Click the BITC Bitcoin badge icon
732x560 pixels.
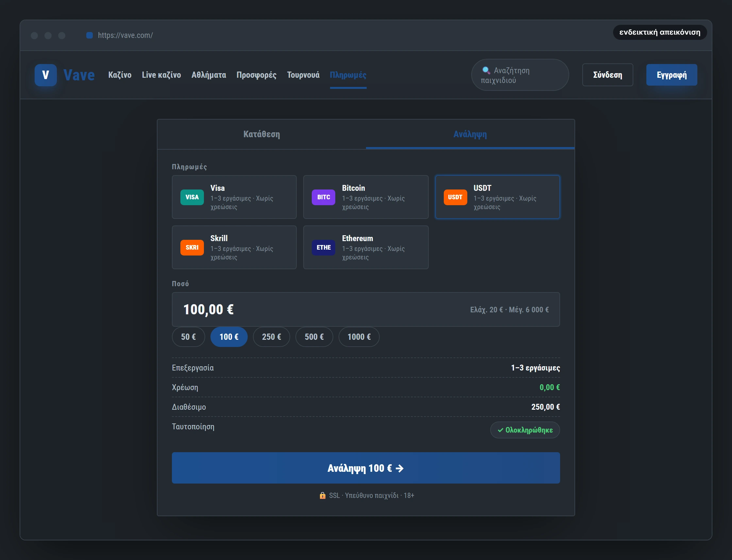coord(323,197)
